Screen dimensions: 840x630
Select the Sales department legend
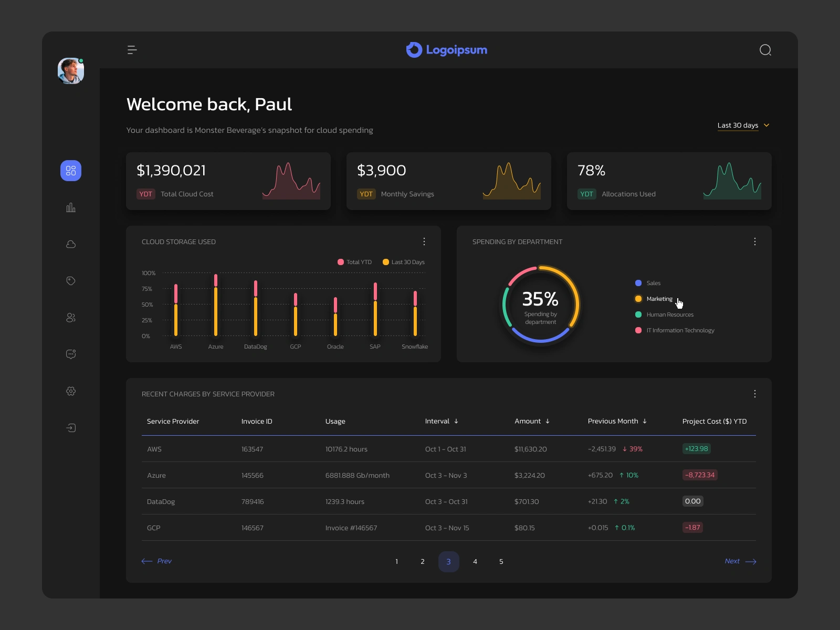648,283
